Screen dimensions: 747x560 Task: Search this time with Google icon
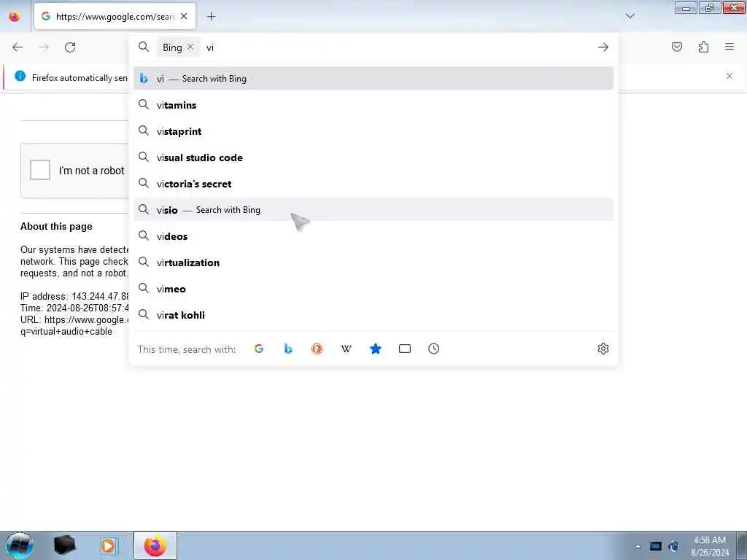(x=259, y=349)
